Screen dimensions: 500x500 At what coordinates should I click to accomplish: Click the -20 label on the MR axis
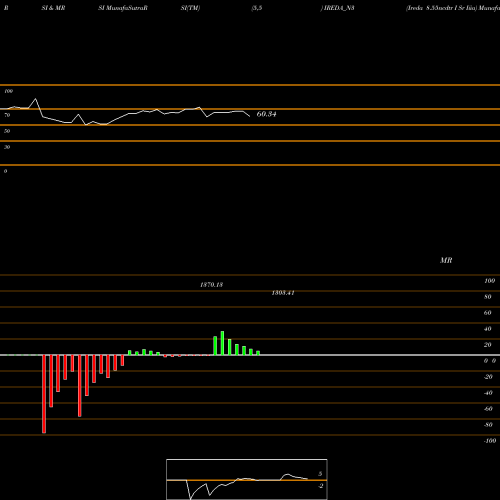[488, 377]
